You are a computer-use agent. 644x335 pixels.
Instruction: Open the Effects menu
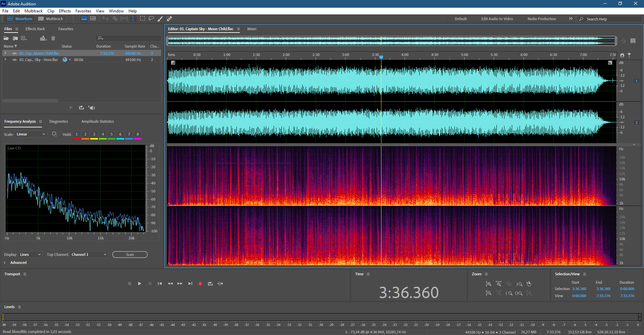[x=65, y=11]
